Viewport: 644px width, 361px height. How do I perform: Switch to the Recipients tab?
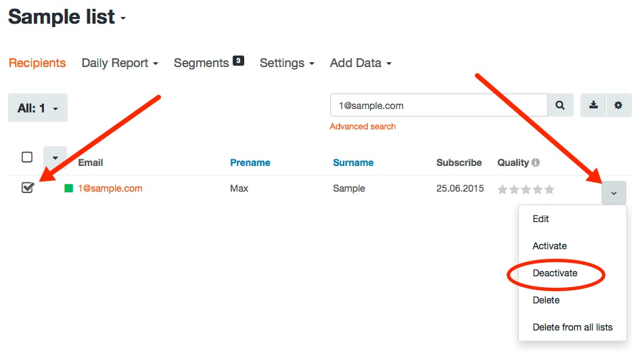point(37,63)
